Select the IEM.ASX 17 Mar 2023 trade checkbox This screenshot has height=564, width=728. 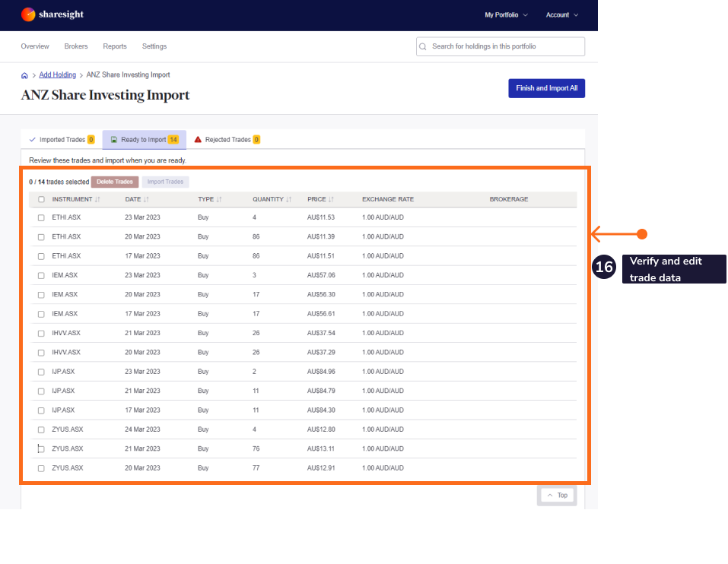click(x=41, y=314)
